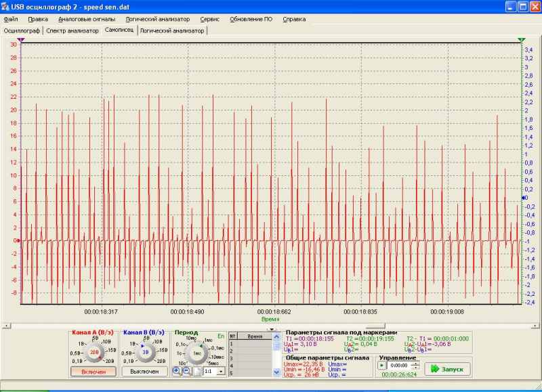Open the Правка menu
Image resolution: width=542 pixels, height=392 pixels.
38,20
